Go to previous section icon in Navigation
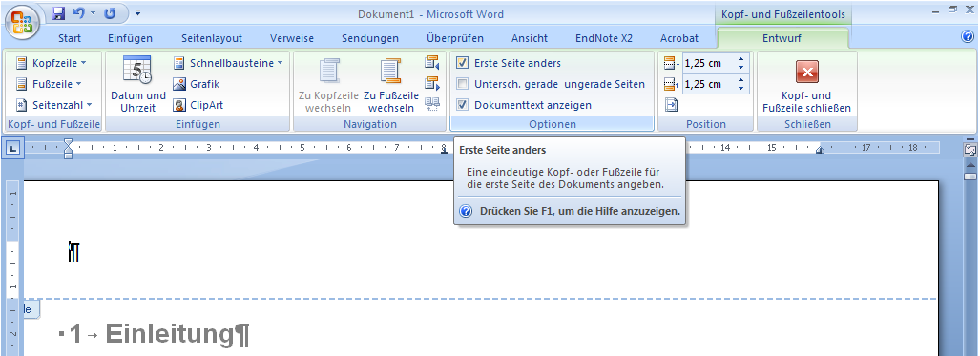 pos(432,63)
